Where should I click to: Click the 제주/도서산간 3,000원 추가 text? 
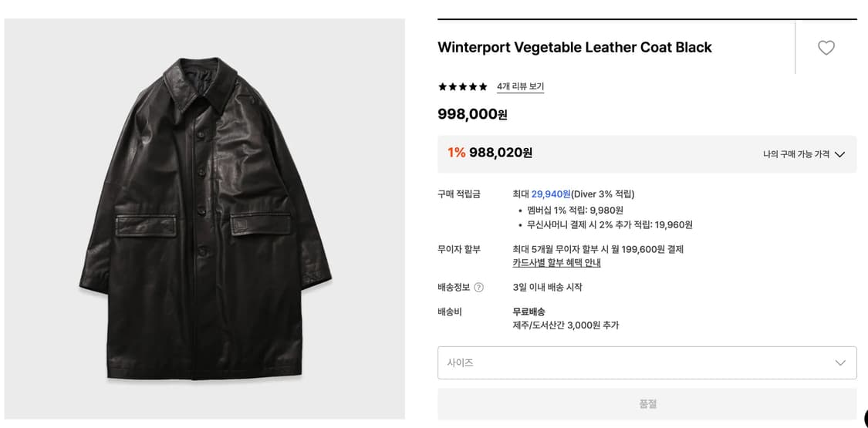click(x=566, y=325)
